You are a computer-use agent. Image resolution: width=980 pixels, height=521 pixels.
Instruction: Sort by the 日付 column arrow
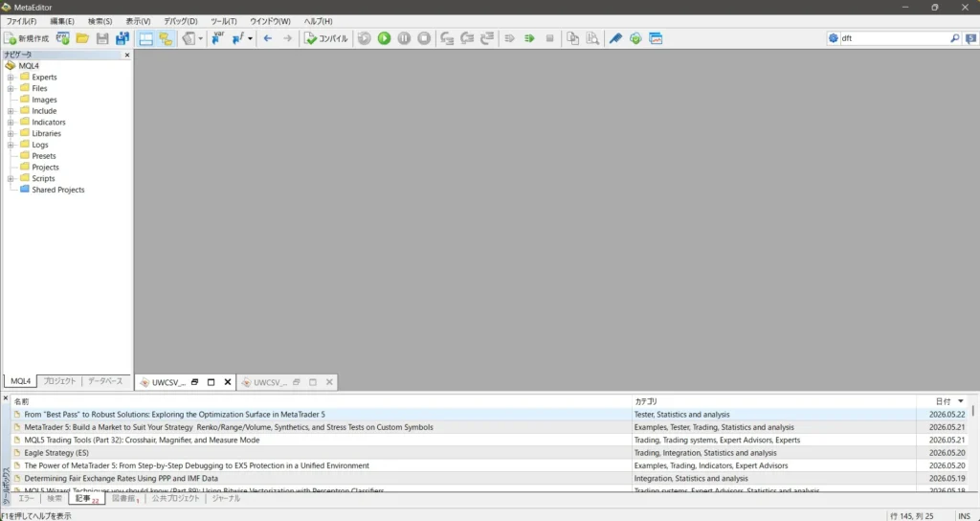click(961, 401)
